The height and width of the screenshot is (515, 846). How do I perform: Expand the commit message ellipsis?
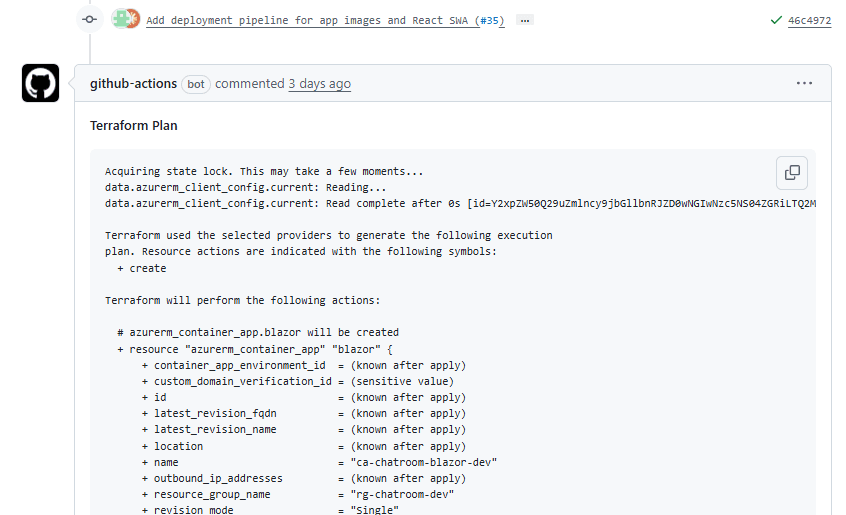coord(525,20)
